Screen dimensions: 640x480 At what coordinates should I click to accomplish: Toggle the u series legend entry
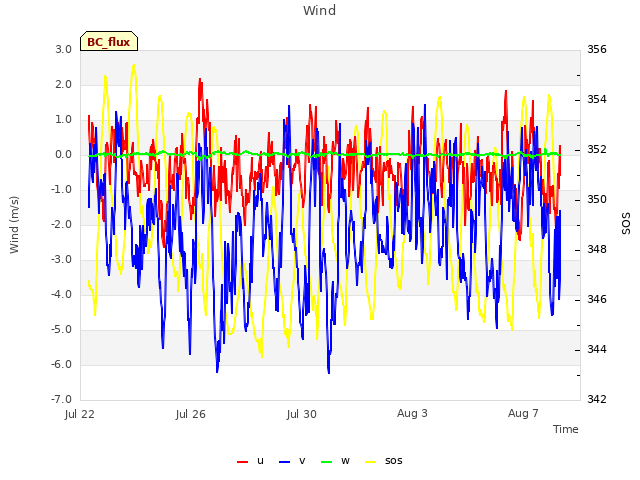click(250, 461)
